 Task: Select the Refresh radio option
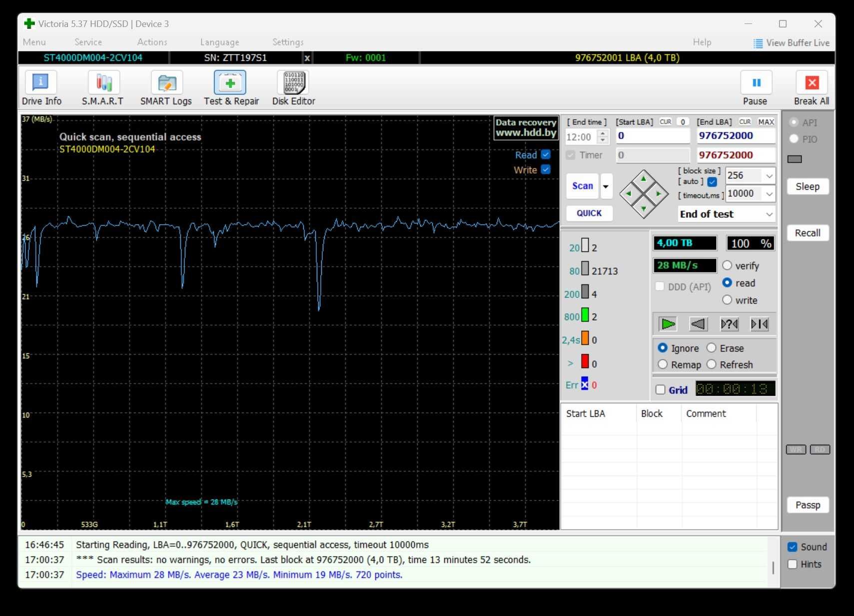(711, 364)
